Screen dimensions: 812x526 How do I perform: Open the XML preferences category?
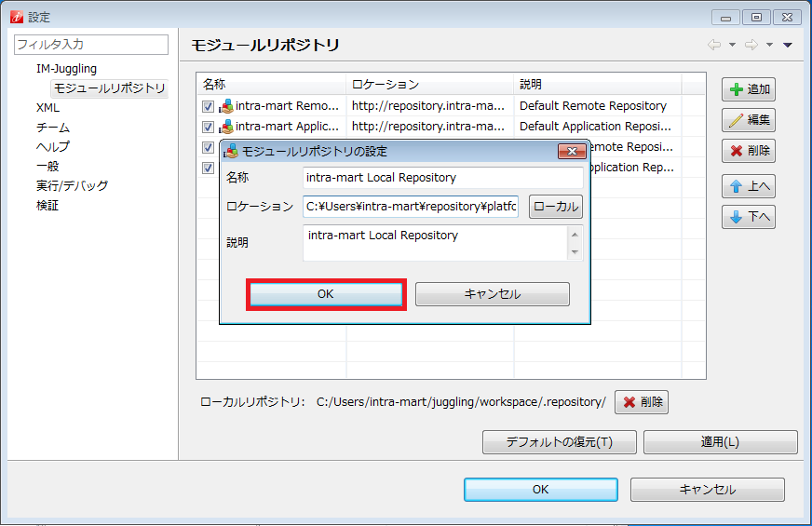(47, 108)
